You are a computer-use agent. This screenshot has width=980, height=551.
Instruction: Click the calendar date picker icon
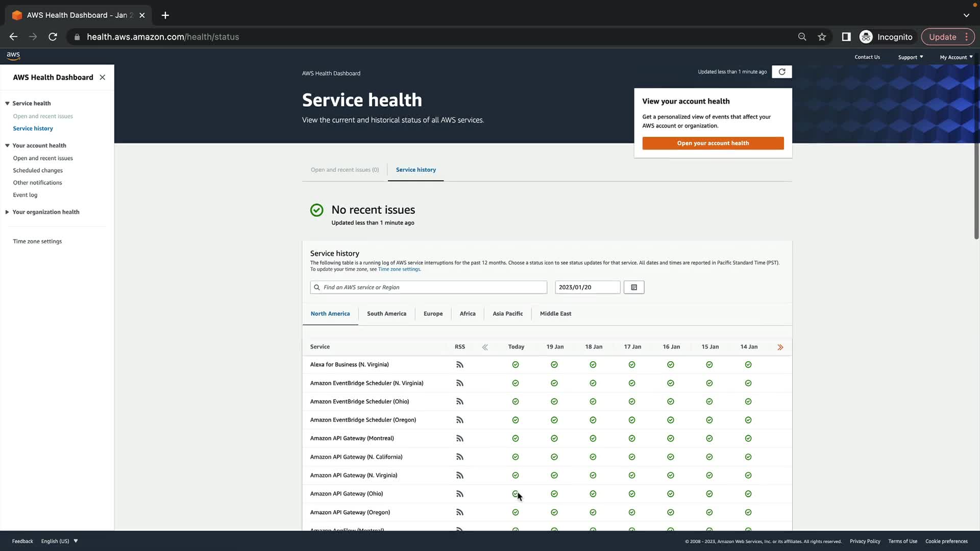coord(633,287)
